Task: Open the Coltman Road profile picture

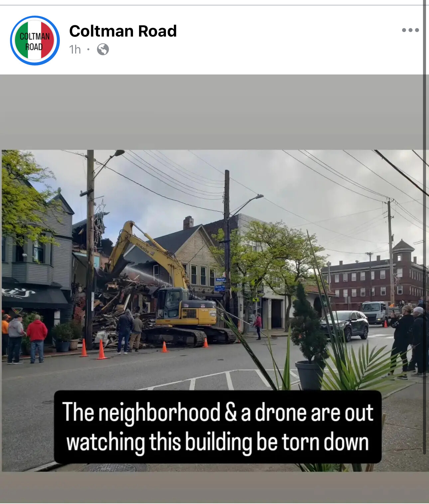Action: (x=35, y=41)
